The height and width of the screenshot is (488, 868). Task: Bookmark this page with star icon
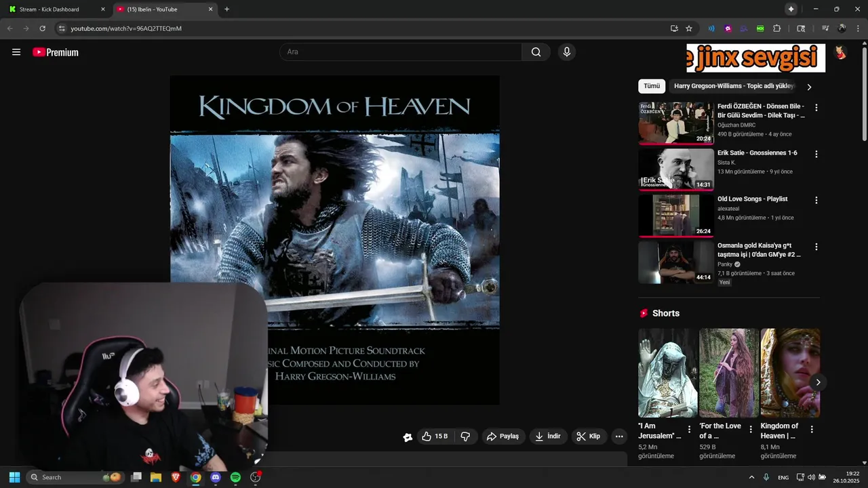689,28
